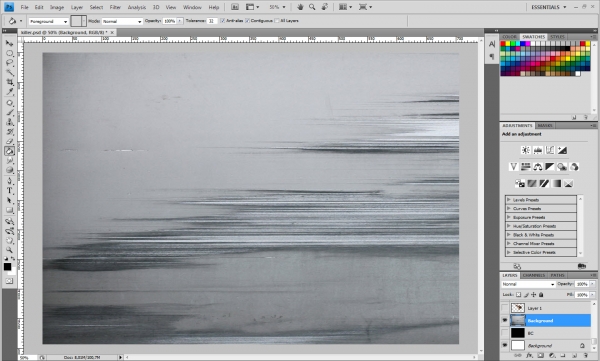Open the layer blend mode Normal dropdown
This screenshot has width=600, height=361.
pyautogui.click(x=528, y=284)
